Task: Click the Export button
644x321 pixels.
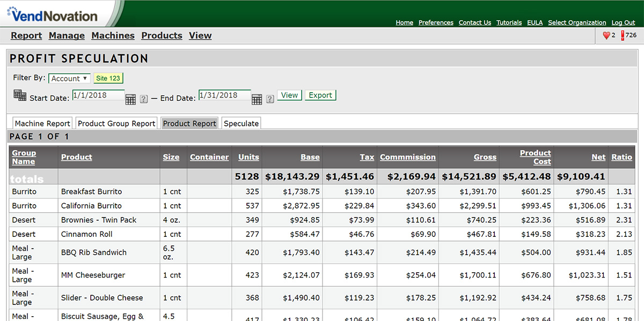Action: point(320,95)
